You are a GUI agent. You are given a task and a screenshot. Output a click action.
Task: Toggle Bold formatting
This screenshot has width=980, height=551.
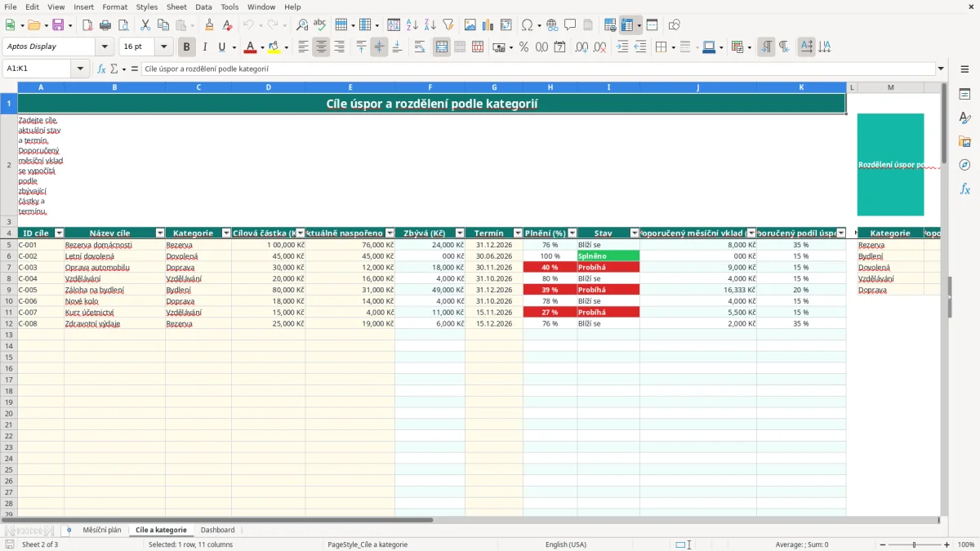pyautogui.click(x=186, y=47)
